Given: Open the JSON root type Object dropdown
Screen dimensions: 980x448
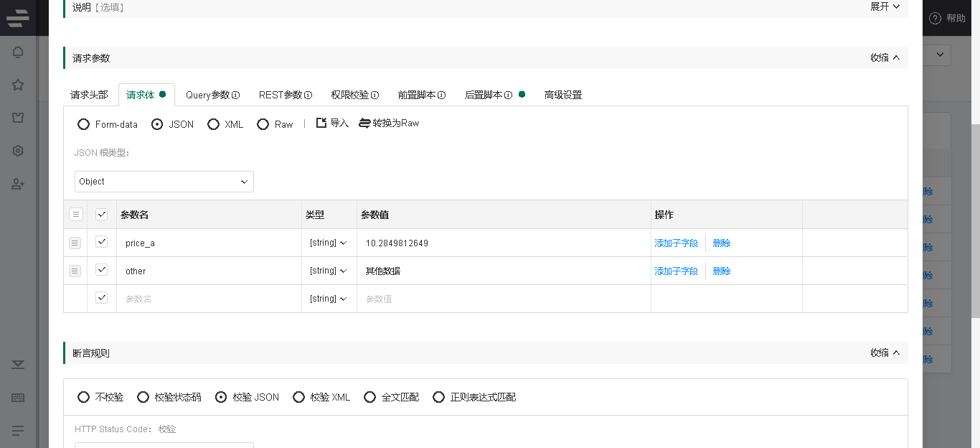Looking at the screenshot, I should click(164, 182).
